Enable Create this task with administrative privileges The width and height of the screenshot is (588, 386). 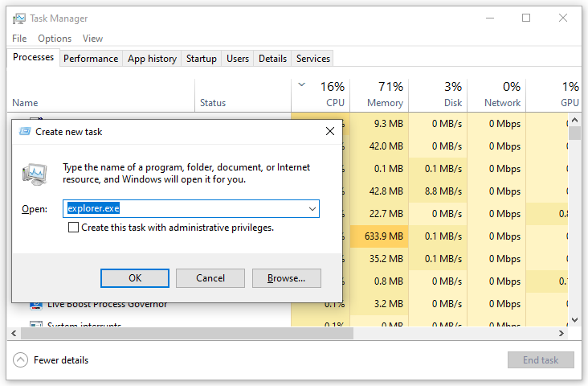pos(74,228)
